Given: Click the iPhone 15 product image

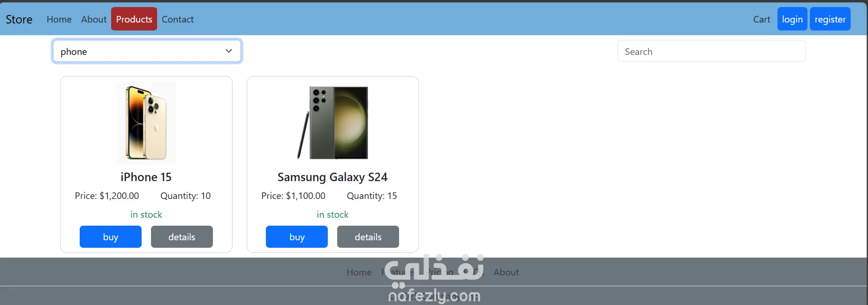Looking at the screenshot, I should click(146, 122).
